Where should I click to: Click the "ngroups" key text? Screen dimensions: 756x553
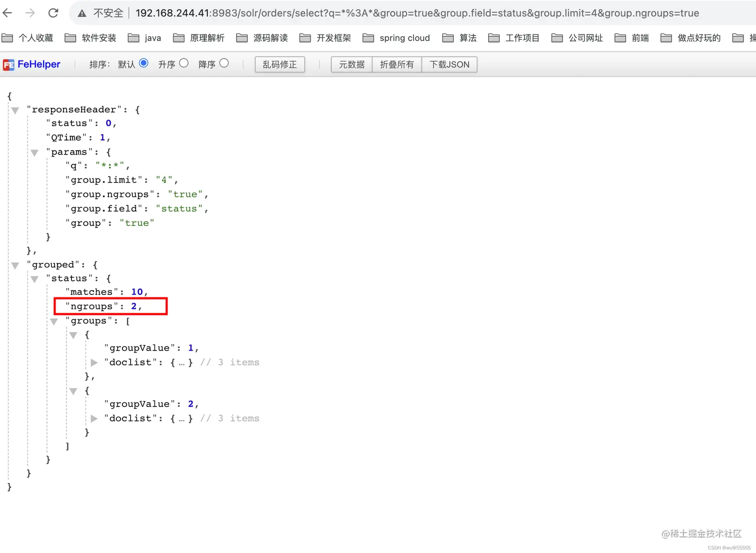coord(92,306)
